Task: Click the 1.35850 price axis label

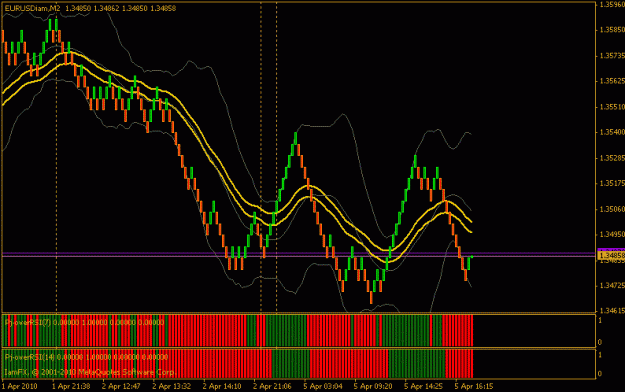Action: pyautogui.click(x=612, y=30)
